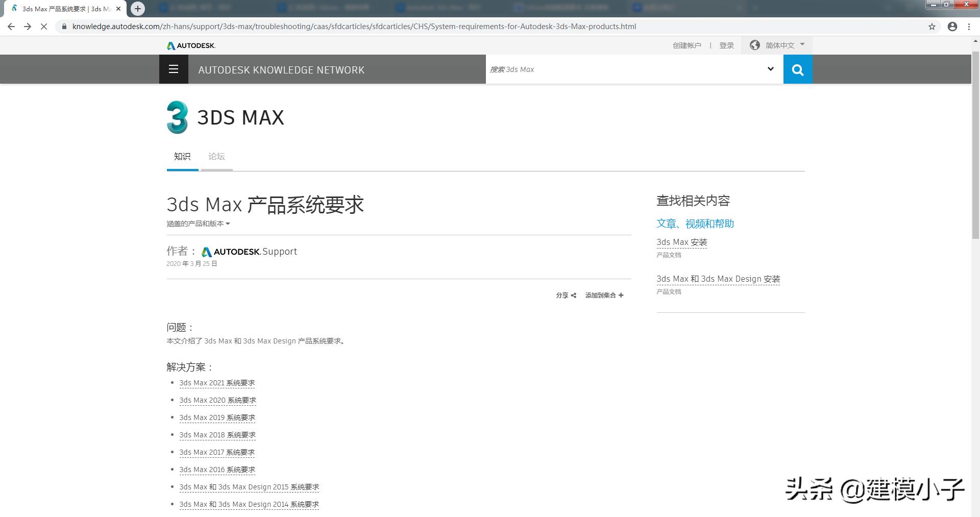This screenshot has width=980, height=517.
Task: Click the 登录 link
Action: tap(727, 45)
